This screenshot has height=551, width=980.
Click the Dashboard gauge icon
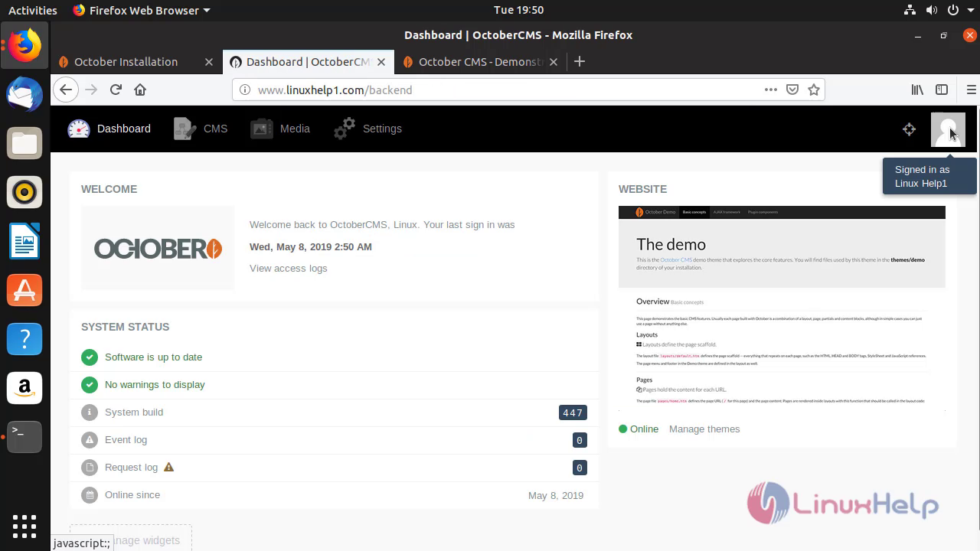pyautogui.click(x=79, y=129)
